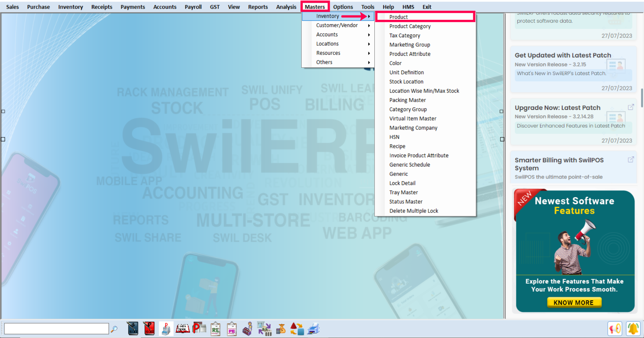
Task: Open the yellow bell notifications icon
Action: pos(633,329)
